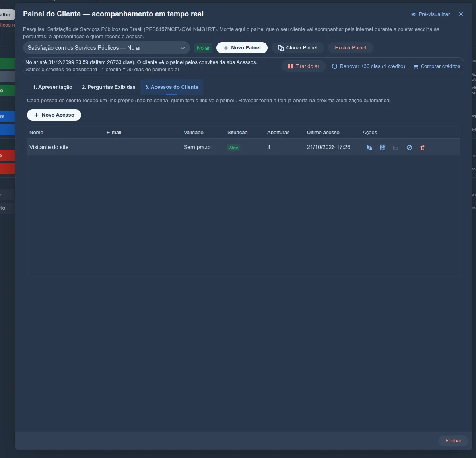Click Clonar Painel button
Image resolution: width=476 pixels, height=458 pixels.
[297, 48]
